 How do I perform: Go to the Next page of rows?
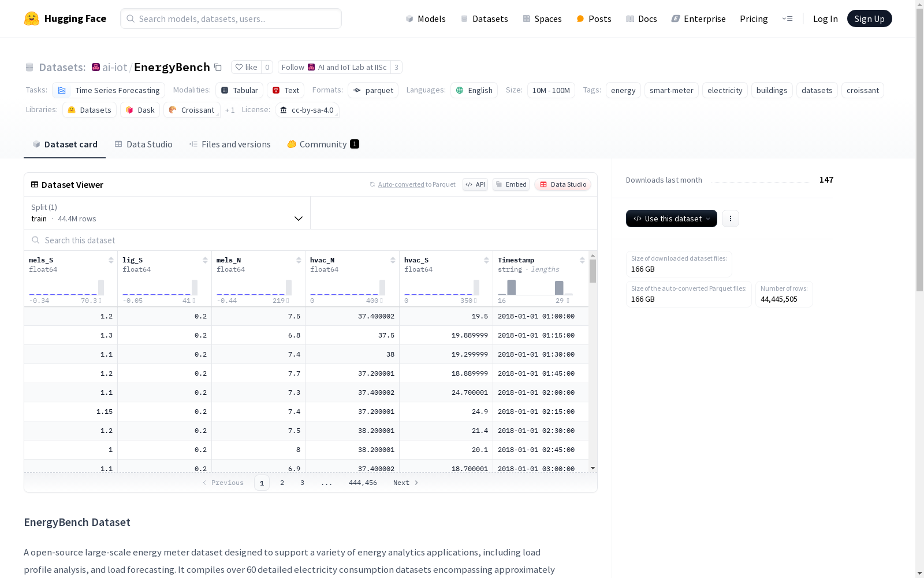[406, 483]
